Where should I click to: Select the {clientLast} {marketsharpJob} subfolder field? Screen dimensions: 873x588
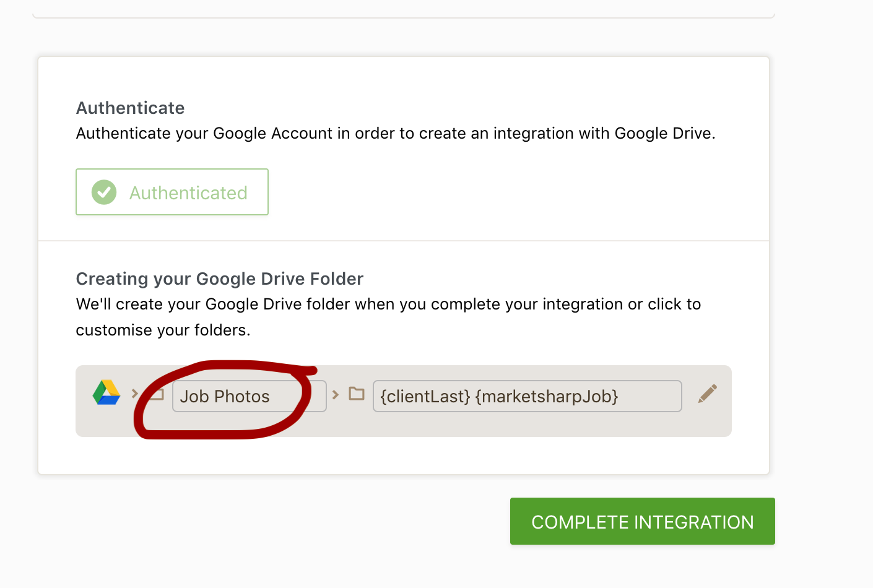(527, 396)
